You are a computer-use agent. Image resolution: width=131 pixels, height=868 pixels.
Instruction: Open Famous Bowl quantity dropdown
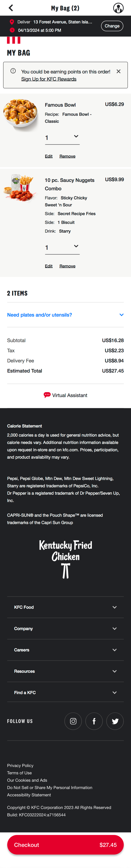[x=62, y=137]
